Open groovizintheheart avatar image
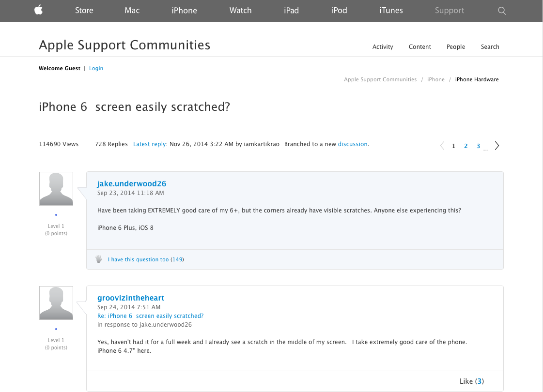The image size is (543, 392). point(56,303)
